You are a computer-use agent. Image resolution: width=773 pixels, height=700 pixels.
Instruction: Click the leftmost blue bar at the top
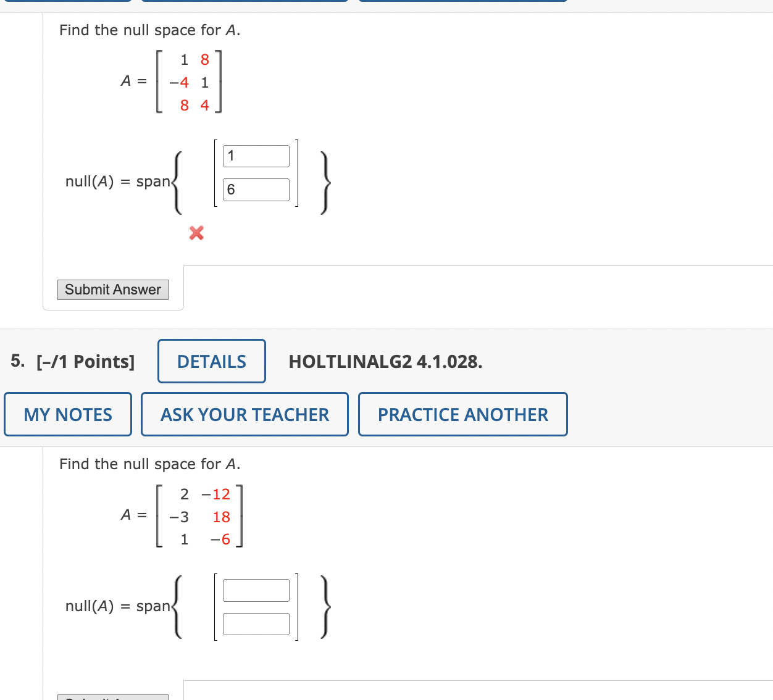click(x=68, y=2)
